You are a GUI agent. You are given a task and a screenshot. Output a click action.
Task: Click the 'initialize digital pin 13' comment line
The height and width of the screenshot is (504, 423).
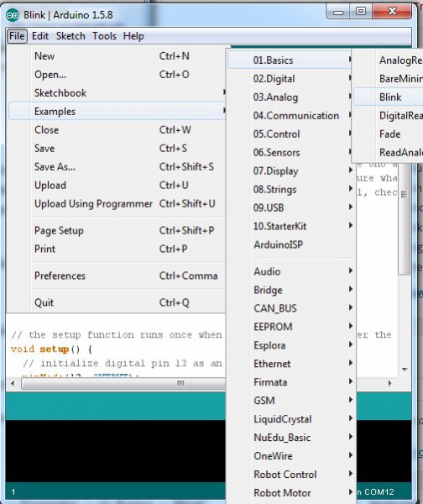pyautogui.click(x=122, y=363)
